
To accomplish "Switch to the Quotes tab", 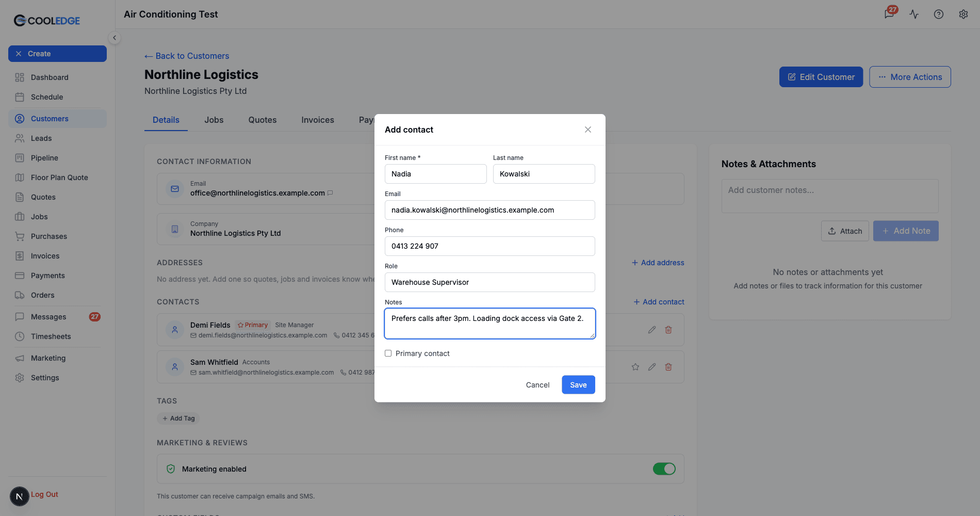I will pos(263,120).
